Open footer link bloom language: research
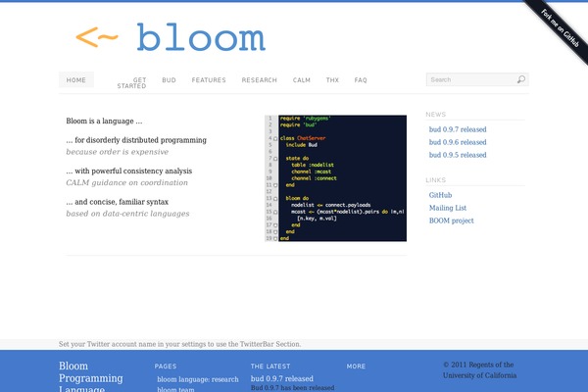588x392 pixels. click(x=198, y=379)
